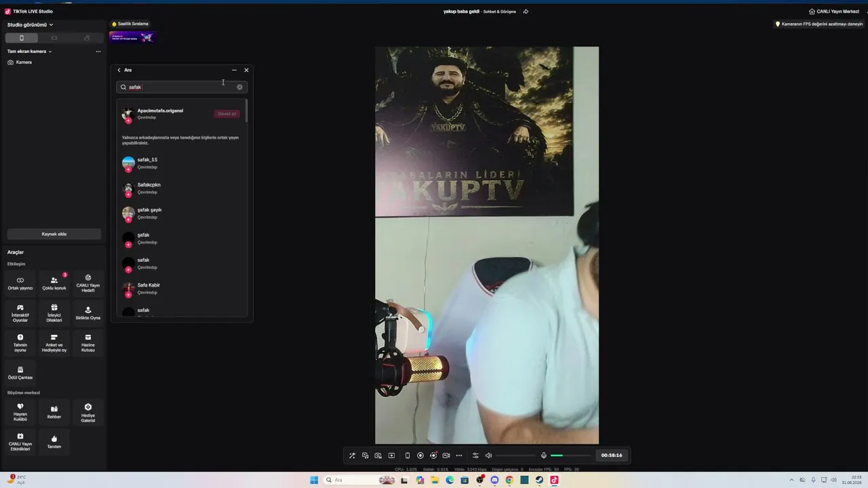Viewport: 868px width, 488px height.
Task: Open the Hediye Galerisi tool
Action: tap(88, 412)
